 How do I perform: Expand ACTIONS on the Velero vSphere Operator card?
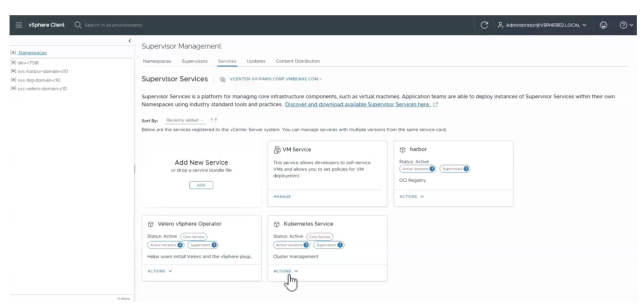(x=160, y=271)
